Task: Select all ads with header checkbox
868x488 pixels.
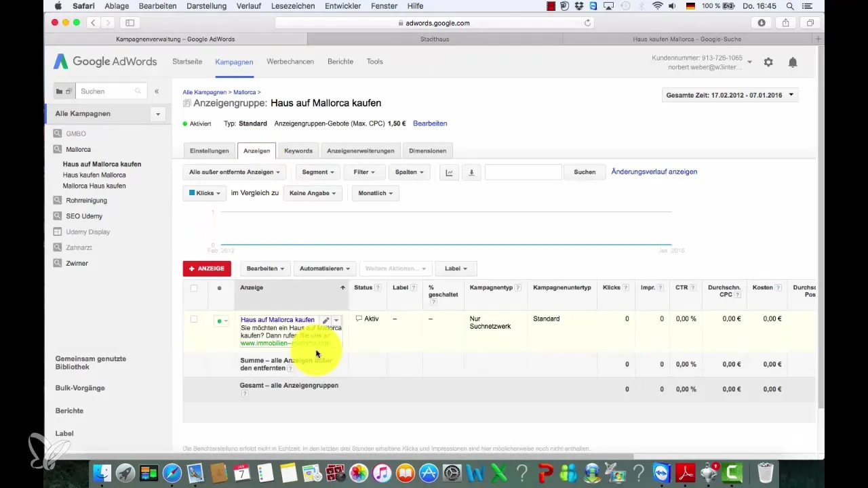Action: [x=194, y=288]
